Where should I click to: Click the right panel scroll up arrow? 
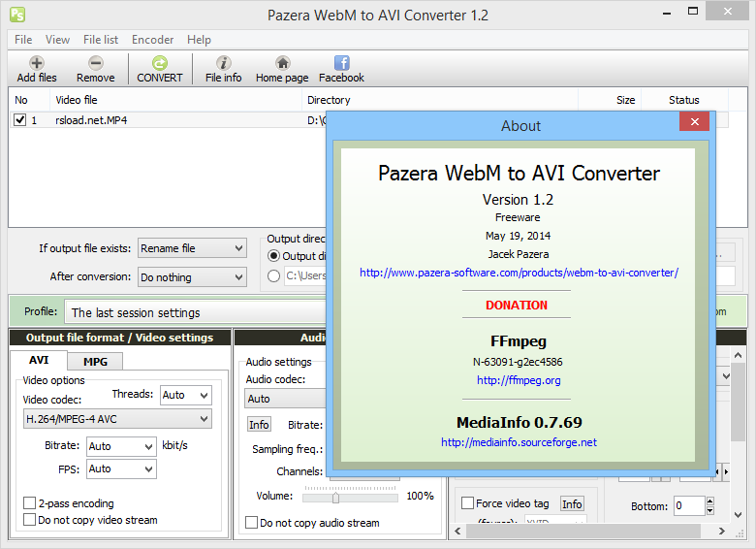[x=738, y=356]
